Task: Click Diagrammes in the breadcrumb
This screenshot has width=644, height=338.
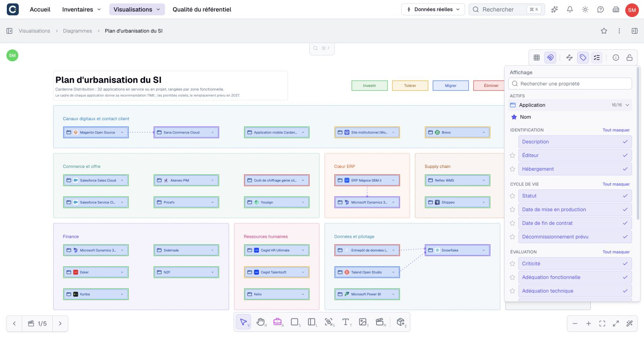Action: tap(78, 31)
